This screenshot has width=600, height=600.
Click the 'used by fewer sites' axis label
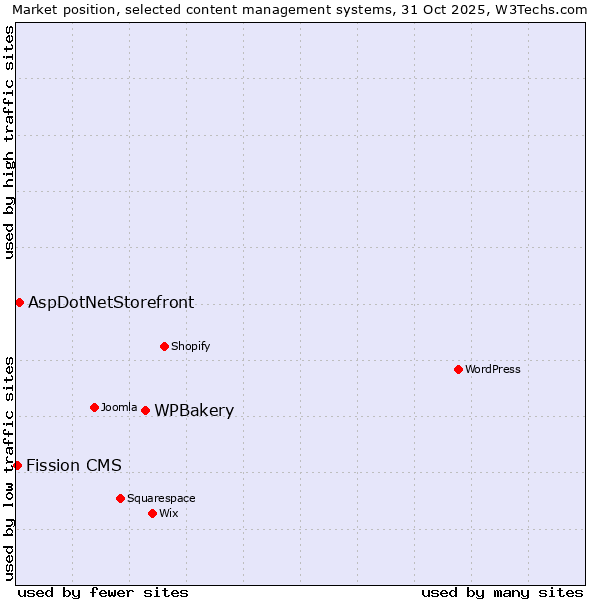pos(103,592)
